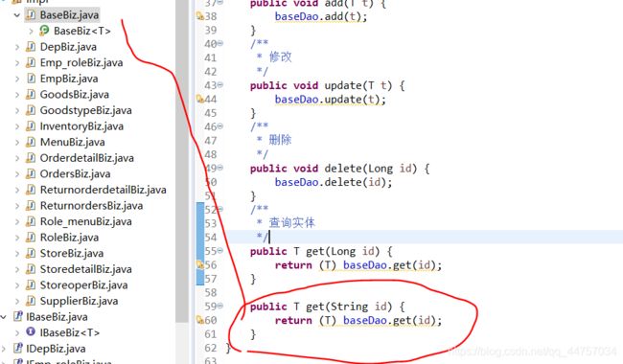Select MenuBiz.java in the tree
Viewport: 623px width, 364px height.
click(72, 142)
